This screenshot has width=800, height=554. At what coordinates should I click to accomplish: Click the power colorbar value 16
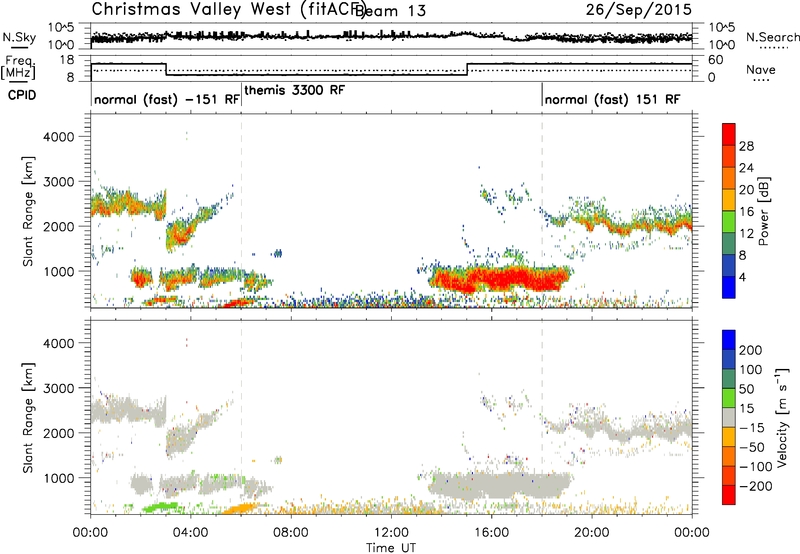click(x=746, y=212)
